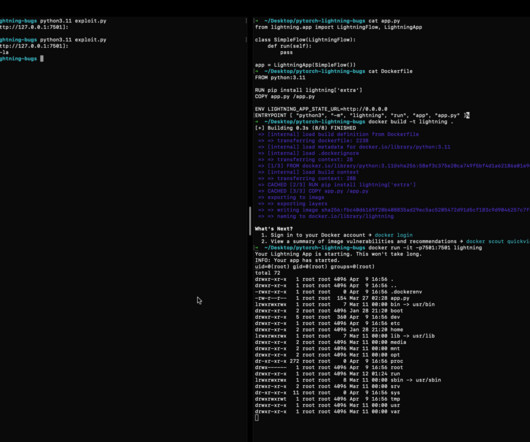Click 'cat app.py' command in right pane
530x442 pixels.
pyautogui.click(x=384, y=21)
